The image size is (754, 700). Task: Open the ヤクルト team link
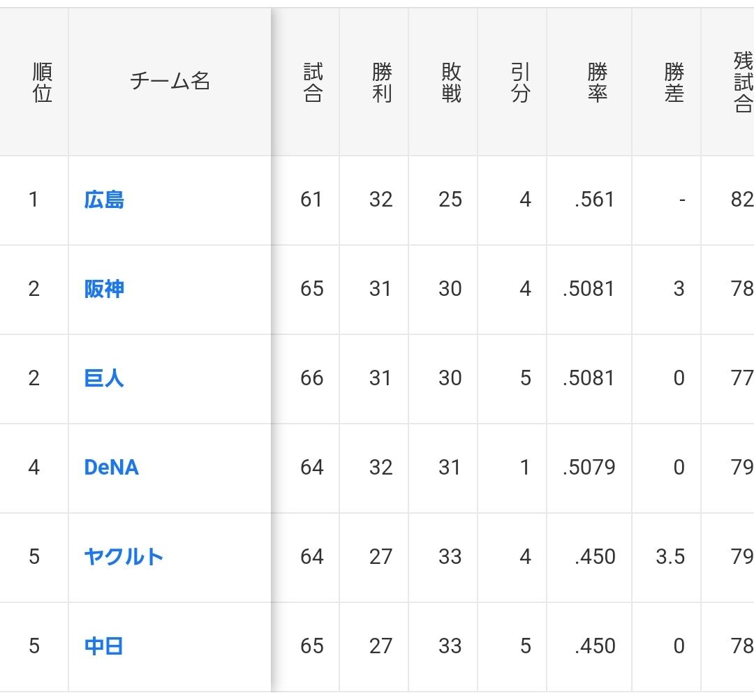[124, 556]
